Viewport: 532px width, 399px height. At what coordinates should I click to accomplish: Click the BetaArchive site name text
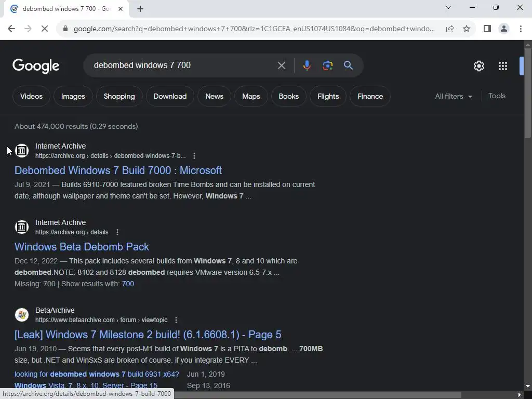[55, 310]
